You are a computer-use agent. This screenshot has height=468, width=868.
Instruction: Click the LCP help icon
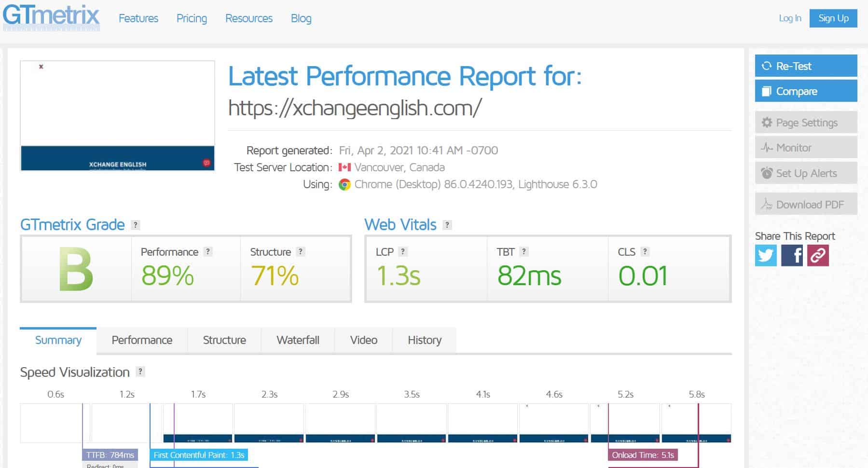click(x=403, y=251)
